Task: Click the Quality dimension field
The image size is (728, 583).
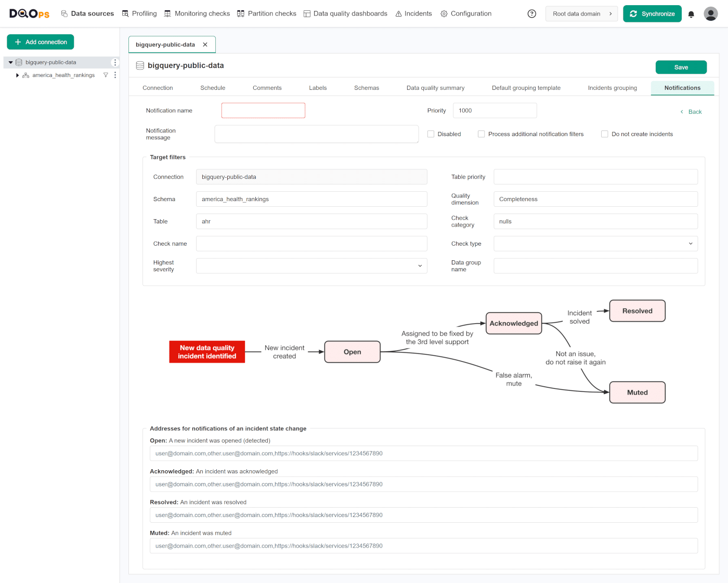Action: point(595,199)
